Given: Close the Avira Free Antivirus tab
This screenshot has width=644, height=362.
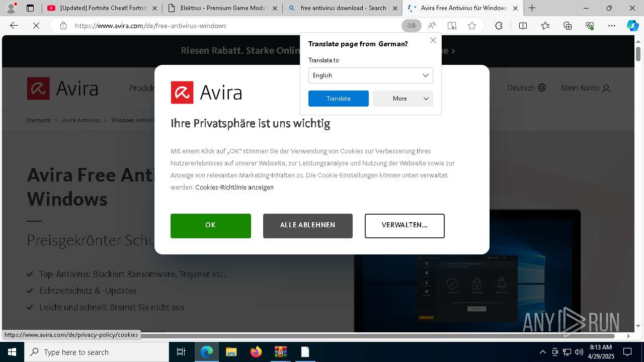Looking at the screenshot, I should point(515,8).
